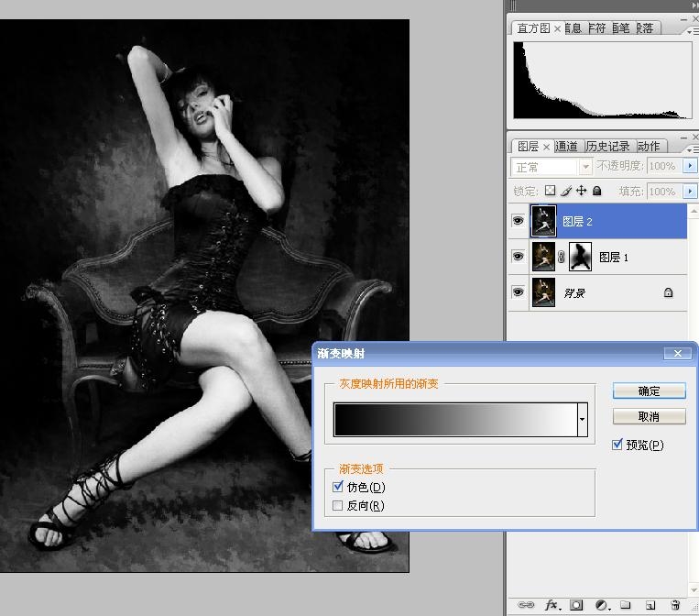The image size is (699, 616).
Task: Toggle lock transparent pixels icon
Action: pos(551,191)
